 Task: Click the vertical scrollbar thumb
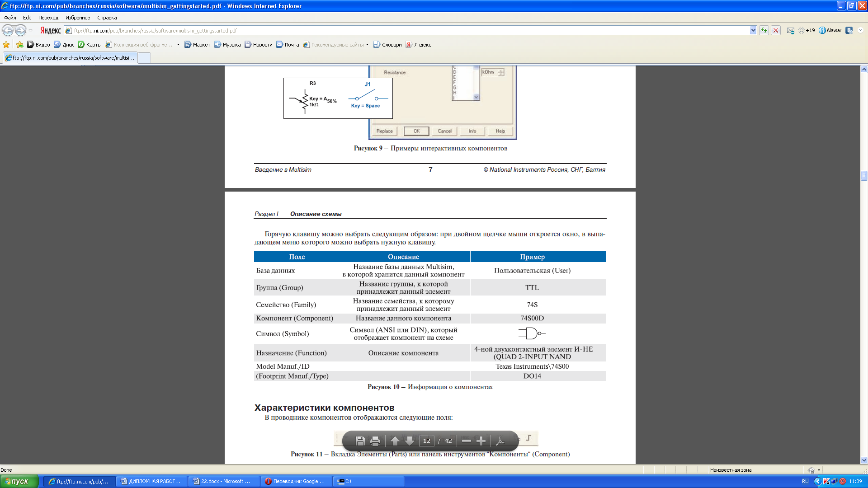tap(864, 176)
